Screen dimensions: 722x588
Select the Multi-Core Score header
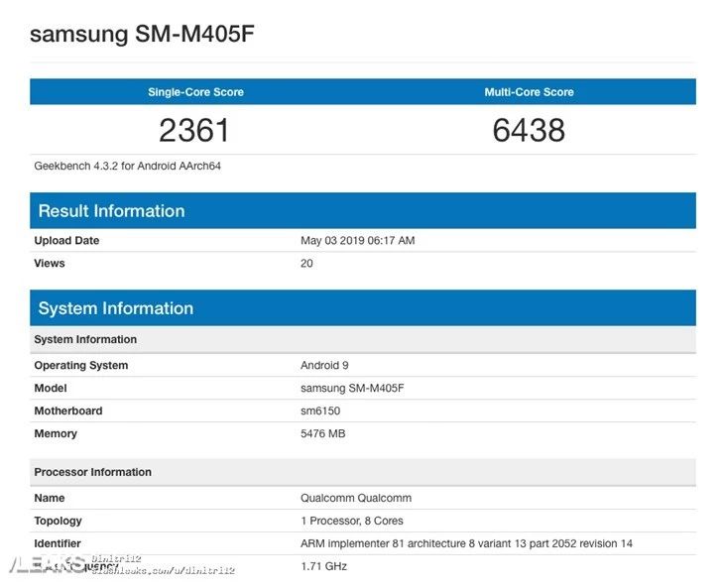click(529, 92)
